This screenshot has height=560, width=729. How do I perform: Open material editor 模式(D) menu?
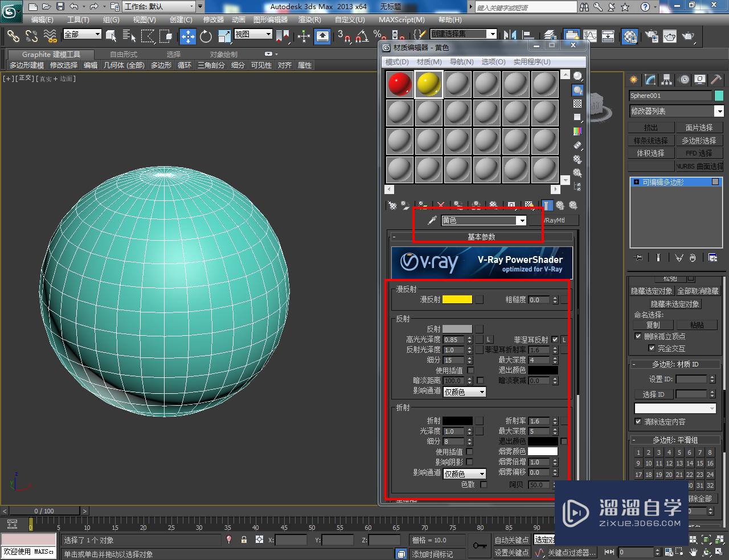coord(397,61)
